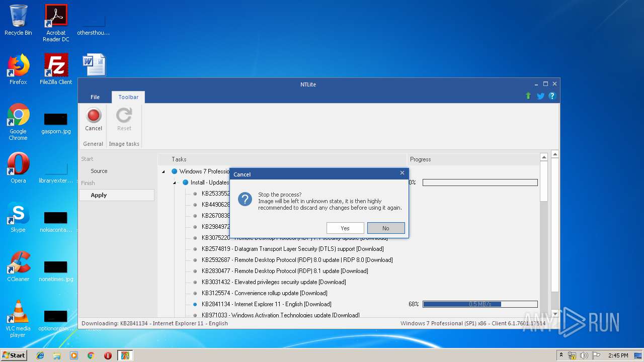Select nonetimes.jpg desktop file
644x362 pixels.
(x=56, y=271)
